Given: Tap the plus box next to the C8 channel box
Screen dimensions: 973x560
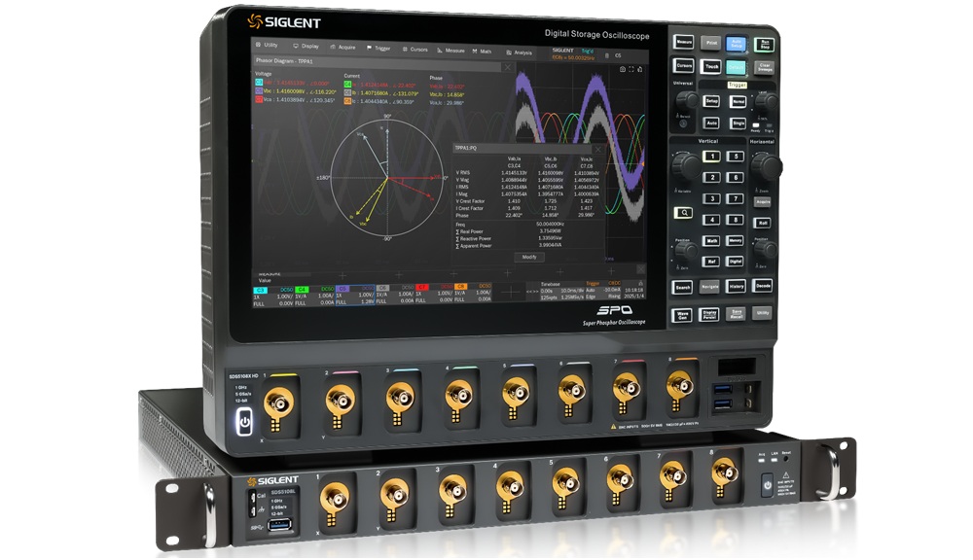Looking at the screenshot, I should [510, 292].
